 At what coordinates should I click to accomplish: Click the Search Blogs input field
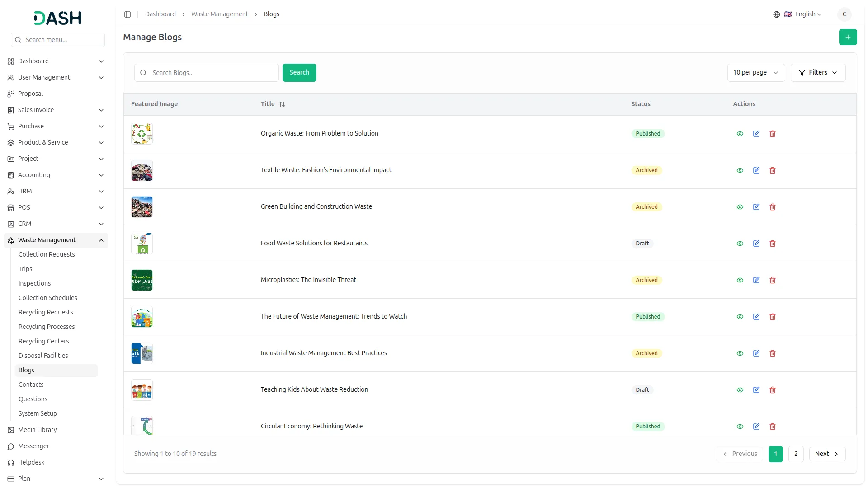point(212,73)
